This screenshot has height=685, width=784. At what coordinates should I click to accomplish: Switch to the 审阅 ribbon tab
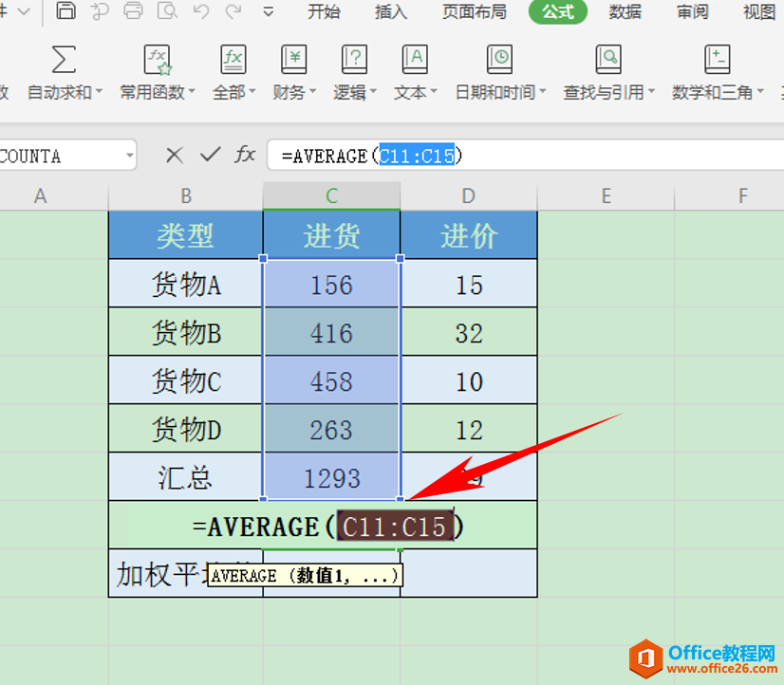click(x=693, y=11)
